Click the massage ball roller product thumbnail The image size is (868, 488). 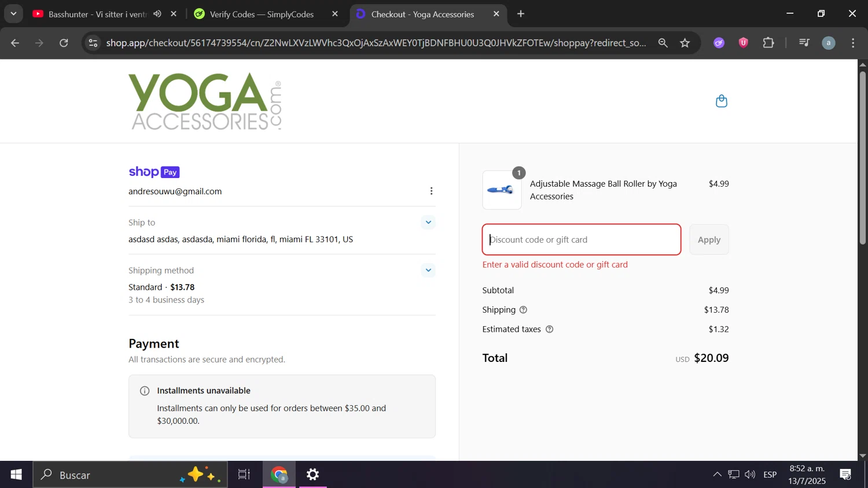pos(502,190)
